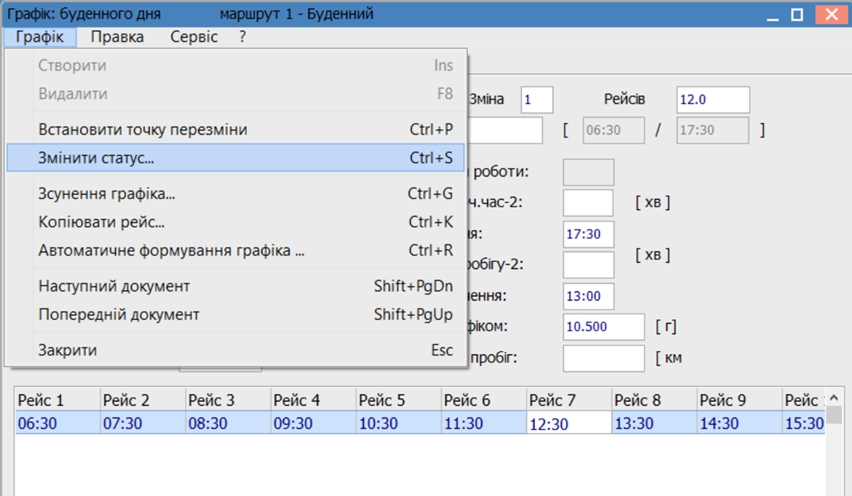Open the ? help menu
This screenshot has height=496, width=852.
(242, 37)
